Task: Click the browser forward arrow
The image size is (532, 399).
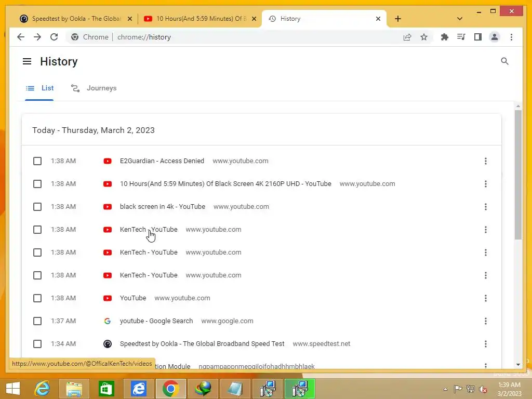Action: (37, 37)
